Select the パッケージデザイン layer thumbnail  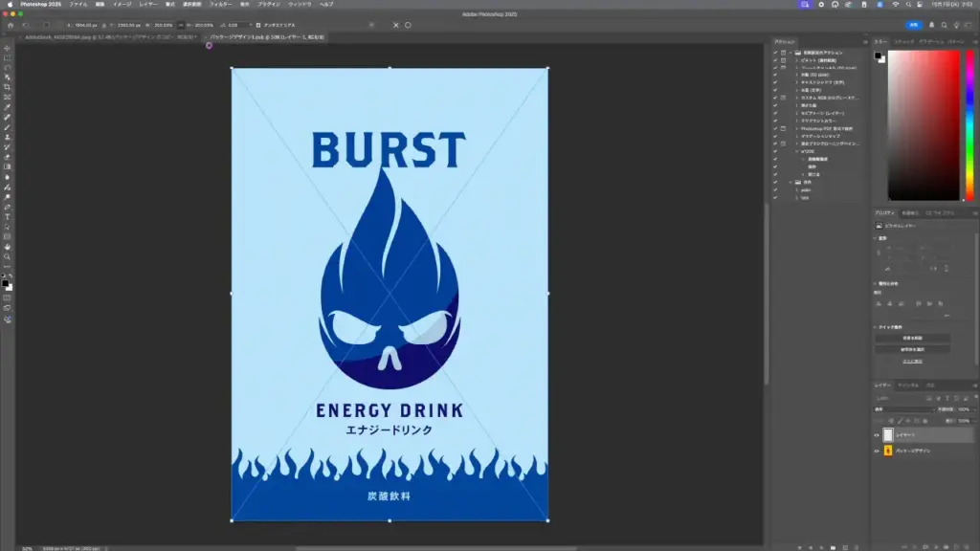coord(887,451)
